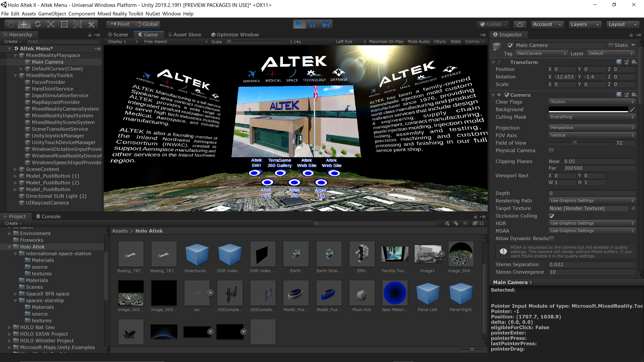Search by type in Project panel
Image resolution: width=644 pixels, height=362 pixels.
click(x=447, y=223)
